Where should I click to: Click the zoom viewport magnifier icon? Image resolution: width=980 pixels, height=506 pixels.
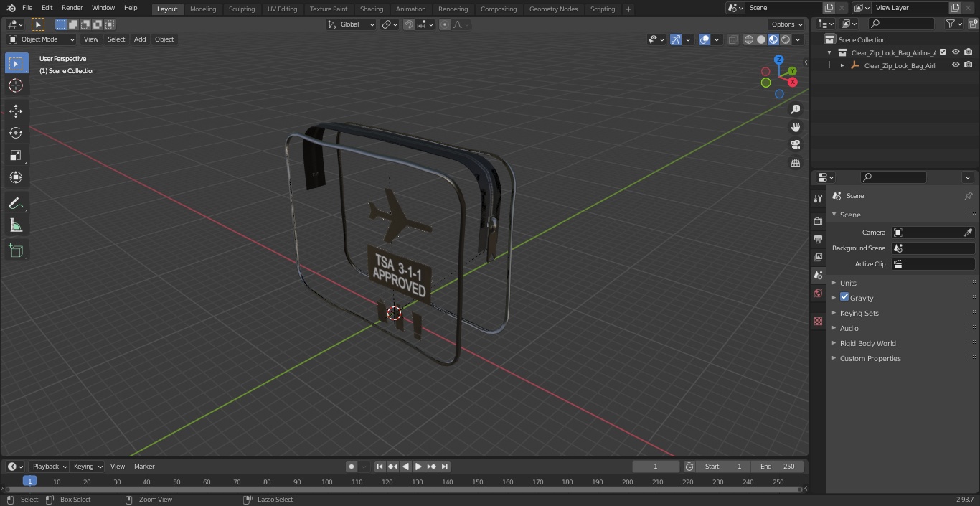coord(795,109)
